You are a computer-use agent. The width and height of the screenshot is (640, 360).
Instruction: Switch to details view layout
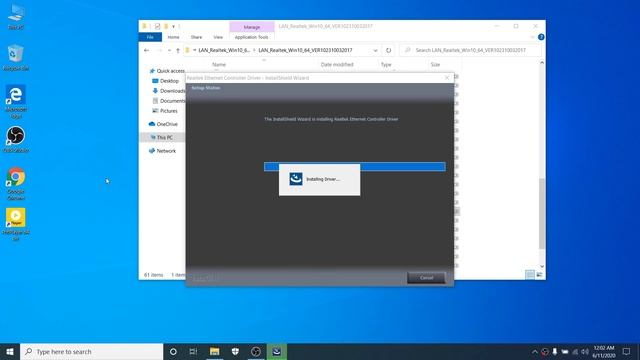(x=530, y=275)
